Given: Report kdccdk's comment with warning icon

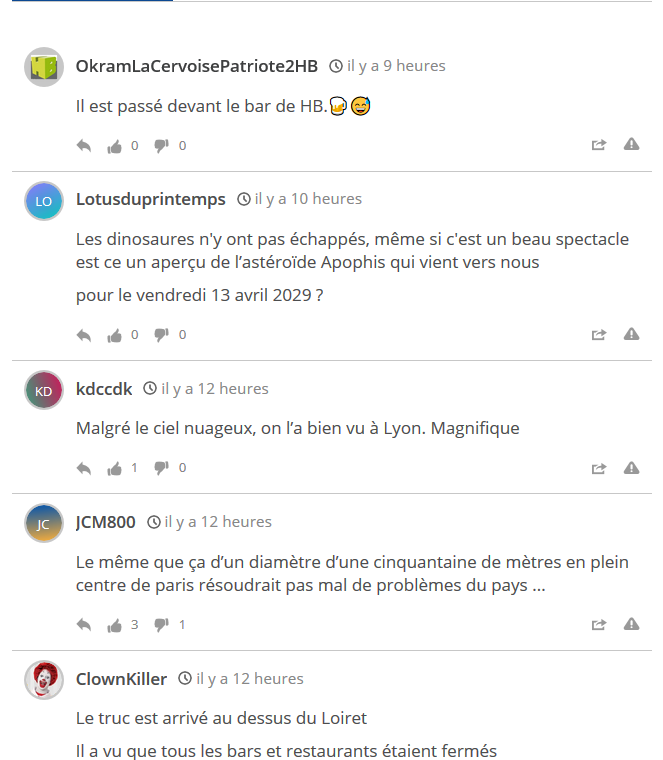Looking at the screenshot, I should (x=631, y=468).
